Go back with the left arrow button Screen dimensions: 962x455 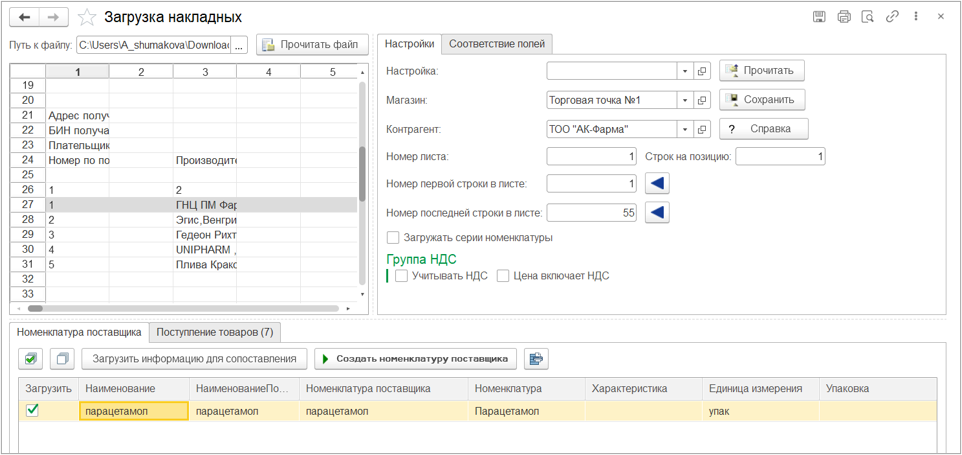pyautogui.click(x=25, y=17)
